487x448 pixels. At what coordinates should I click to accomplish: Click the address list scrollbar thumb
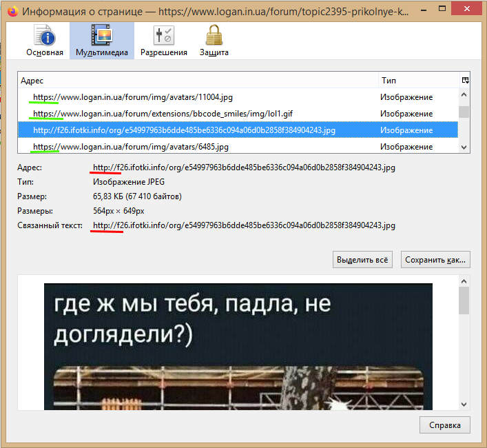point(464,112)
